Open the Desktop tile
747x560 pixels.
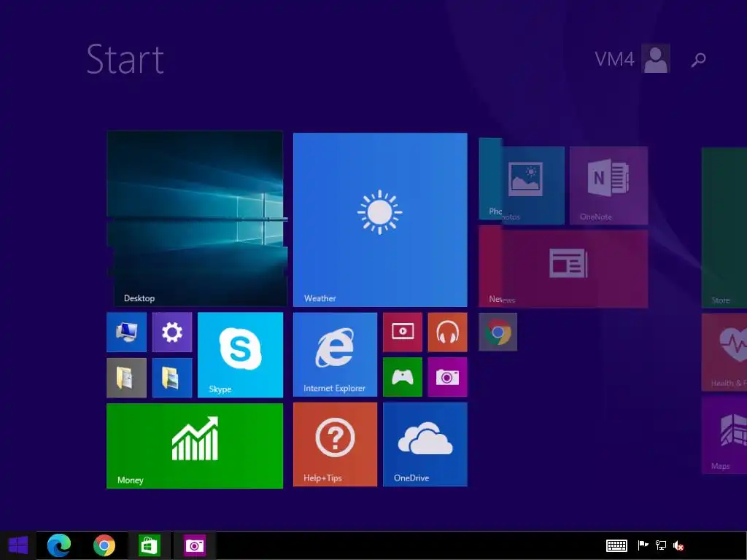pos(196,218)
